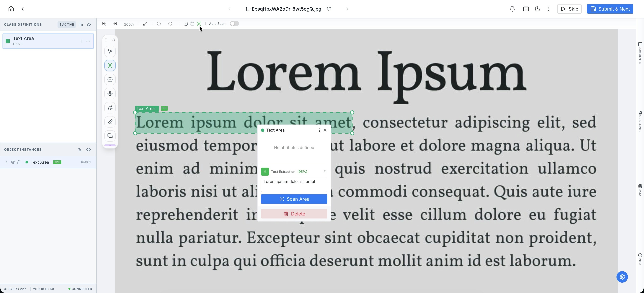
Task: Zoom in on the document
Action: click(x=104, y=23)
